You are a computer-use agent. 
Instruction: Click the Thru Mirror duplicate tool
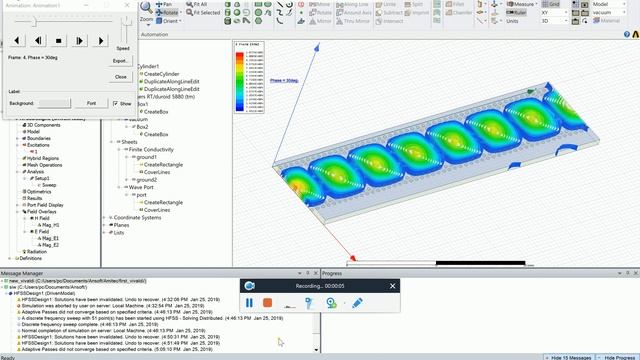point(353,21)
